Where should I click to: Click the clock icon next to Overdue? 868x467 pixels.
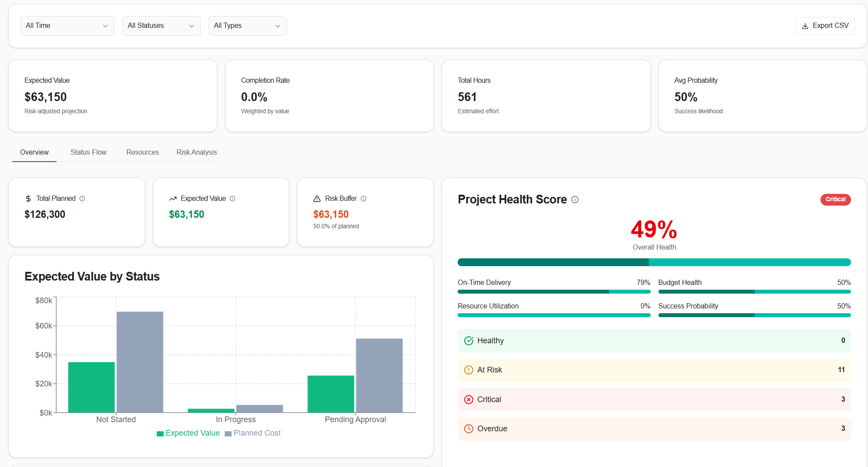469,429
